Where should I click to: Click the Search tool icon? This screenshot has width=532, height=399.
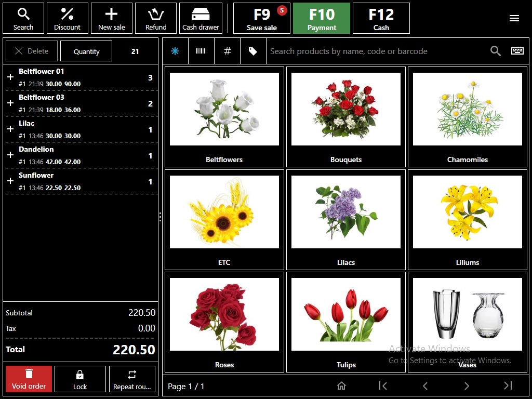pyautogui.click(x=23, y=18)
